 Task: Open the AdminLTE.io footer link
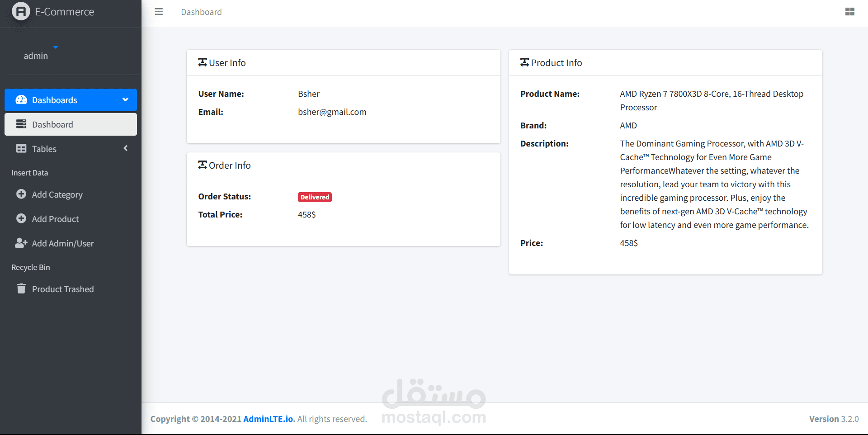pos(269,419)
